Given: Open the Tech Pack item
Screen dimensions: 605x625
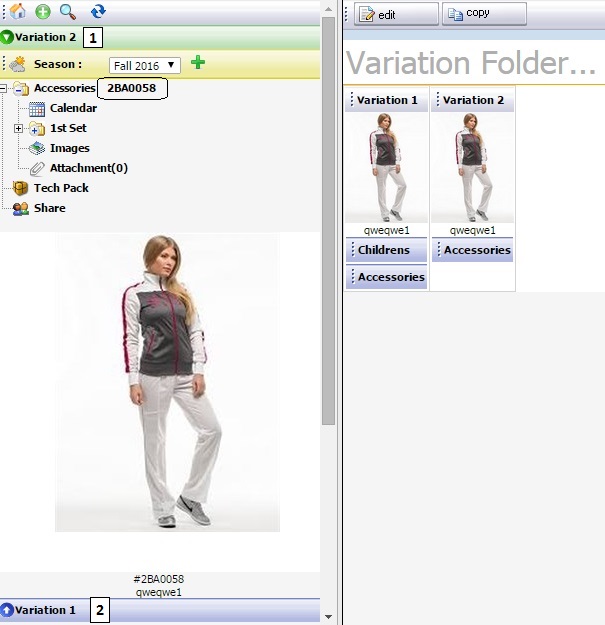Looking at the screenshot, I should [x=61, y=188].
